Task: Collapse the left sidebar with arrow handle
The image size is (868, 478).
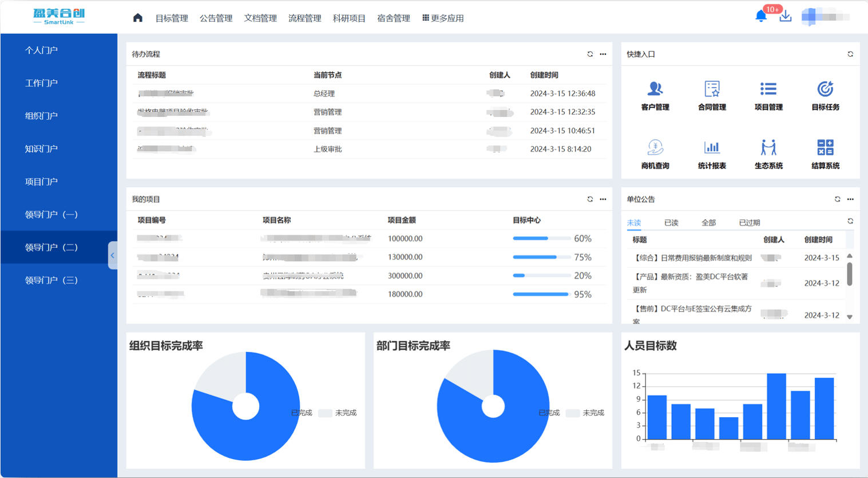Action: (112, 255)
